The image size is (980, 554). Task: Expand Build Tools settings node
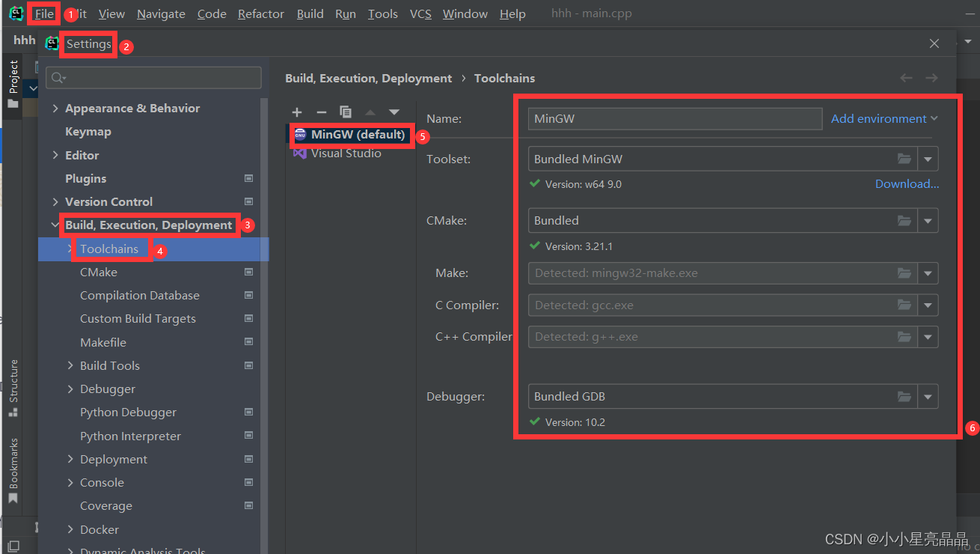point(70,366)
